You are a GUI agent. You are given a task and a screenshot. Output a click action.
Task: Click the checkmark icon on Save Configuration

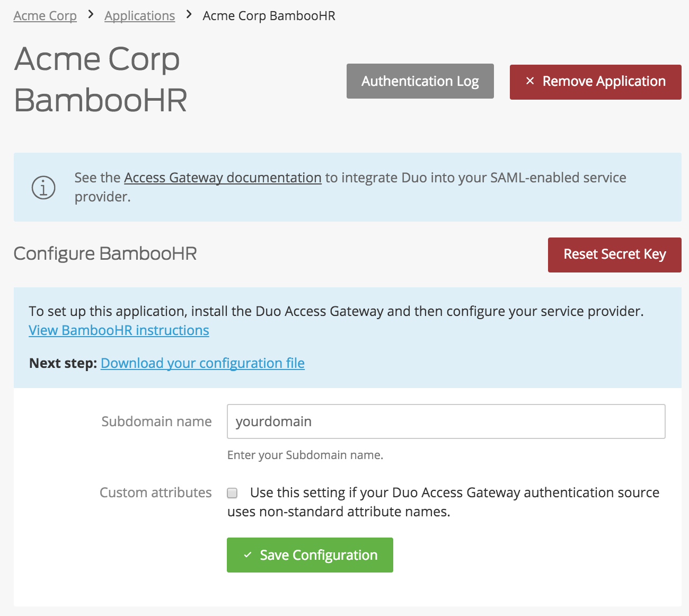pos(247,555)
